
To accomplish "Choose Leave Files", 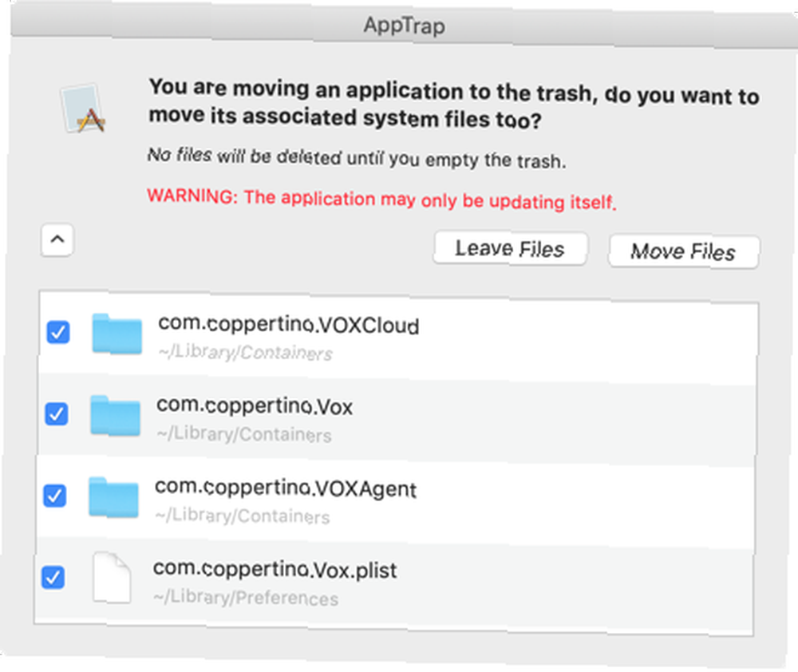I will coord(511,248).
